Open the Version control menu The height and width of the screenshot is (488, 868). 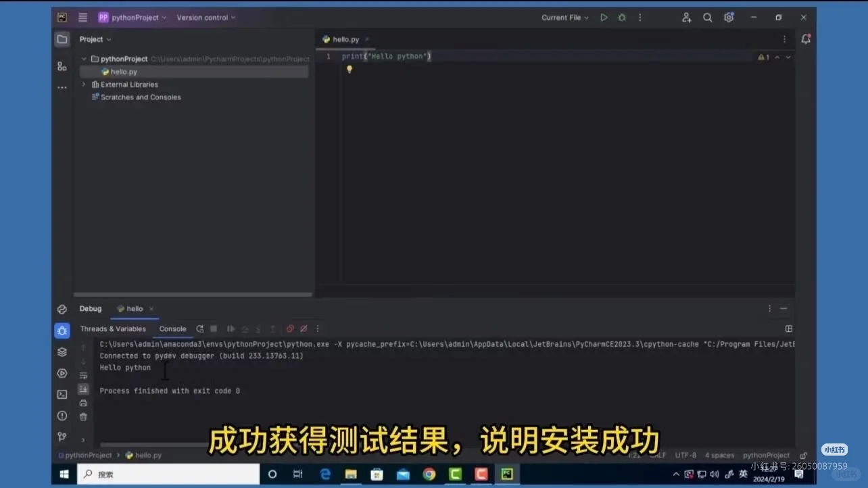tap(203, 18)
